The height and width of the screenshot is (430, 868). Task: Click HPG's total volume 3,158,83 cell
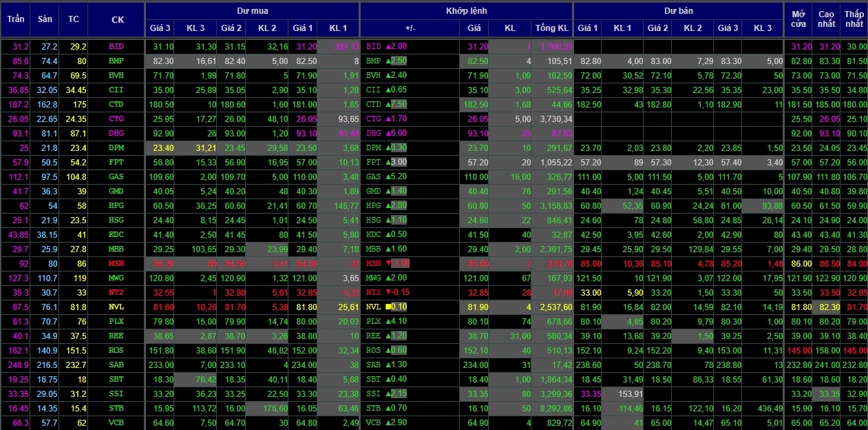[x=552, y=205]
